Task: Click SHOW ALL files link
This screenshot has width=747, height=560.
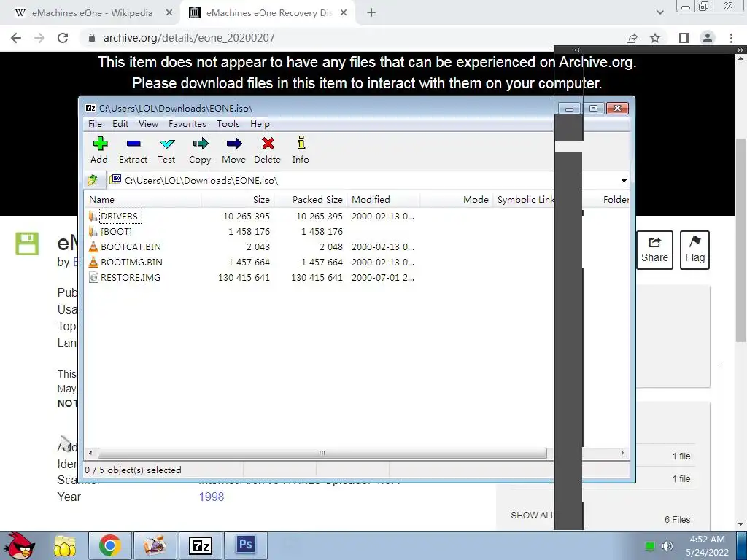Action: click(532, 516)
